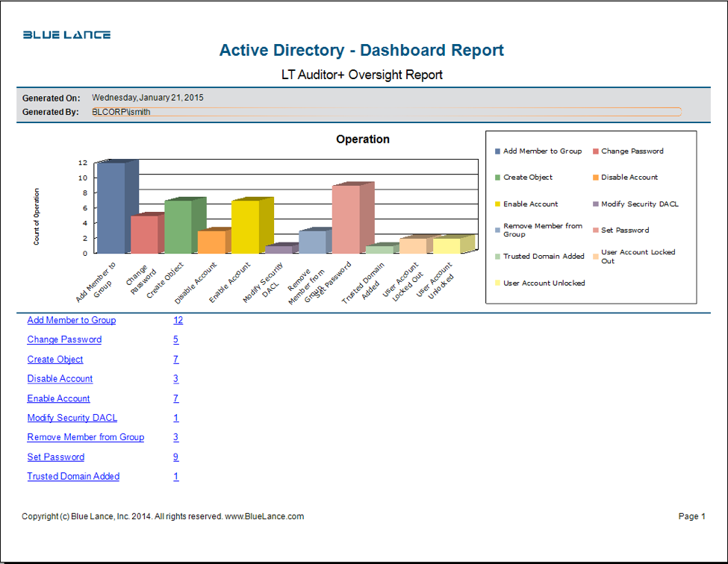Click the Blue Lance copyright footer text
The height and width of the screenshot is (564, 728).
pyautogui.click(x=163, y=516)
